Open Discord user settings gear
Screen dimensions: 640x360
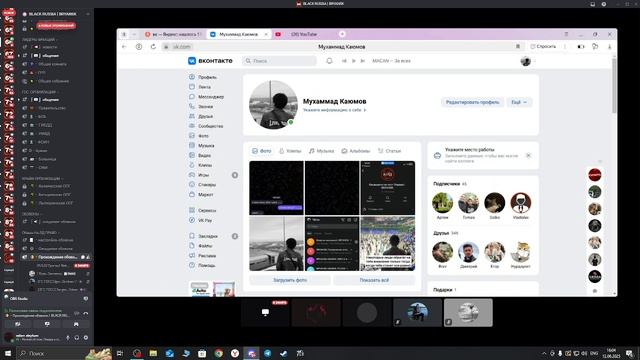(86, 338)
